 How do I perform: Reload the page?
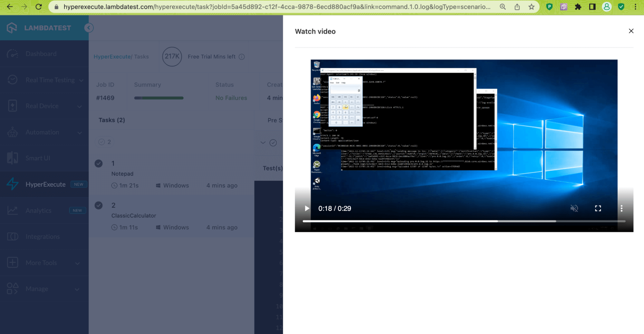pyautogui.click(x=39, y=7)
